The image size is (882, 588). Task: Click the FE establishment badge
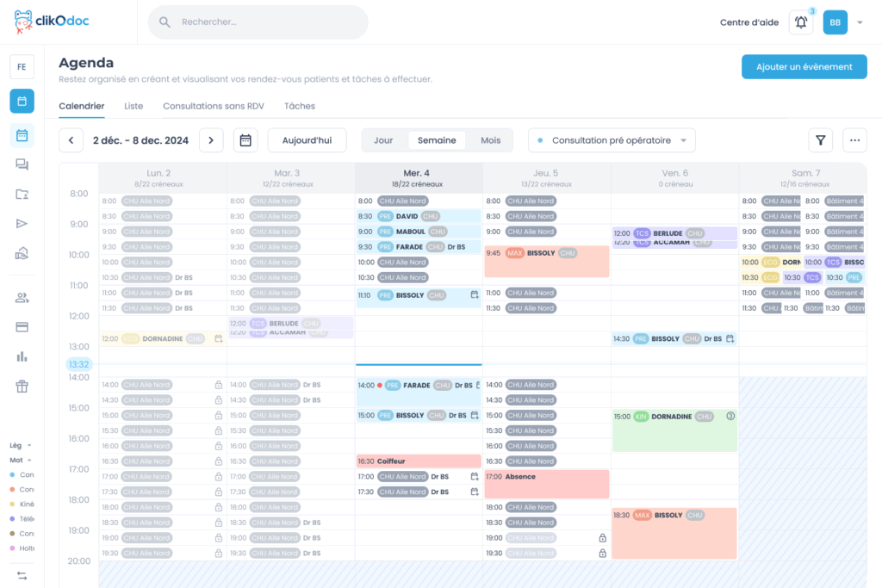click(x=22, y=67)
